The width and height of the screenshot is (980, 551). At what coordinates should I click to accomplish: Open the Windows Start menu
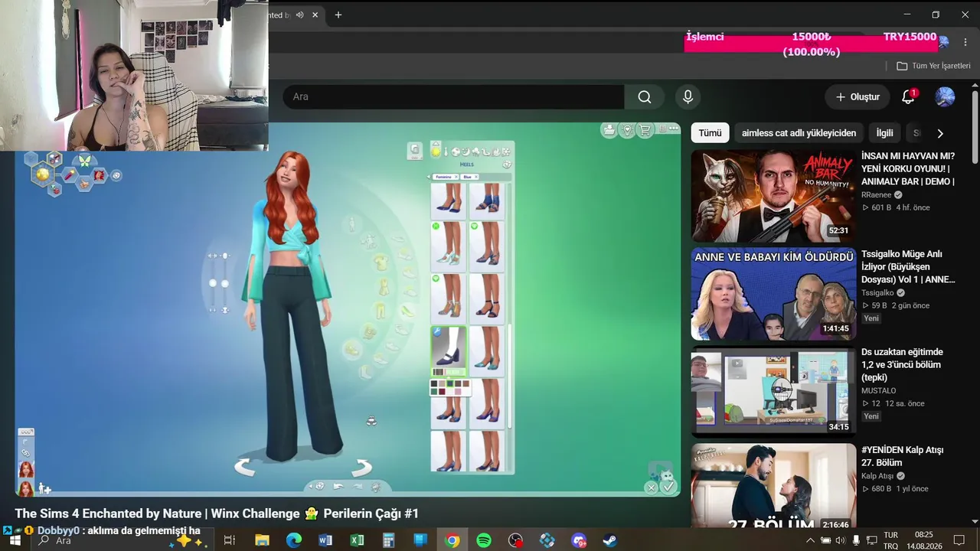15,540
